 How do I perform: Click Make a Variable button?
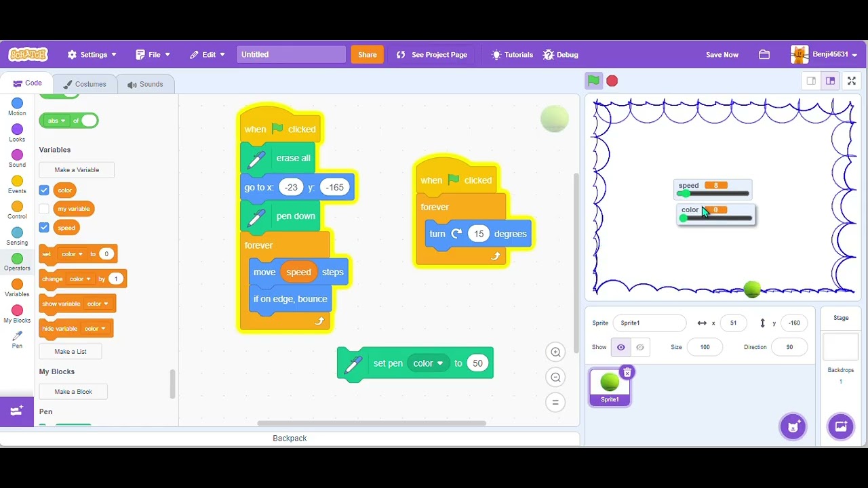click(x=77, y=169)
